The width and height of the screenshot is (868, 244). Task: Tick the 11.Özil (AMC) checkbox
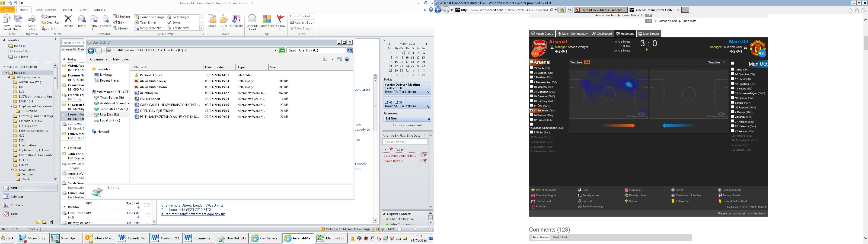click(531, 105)
